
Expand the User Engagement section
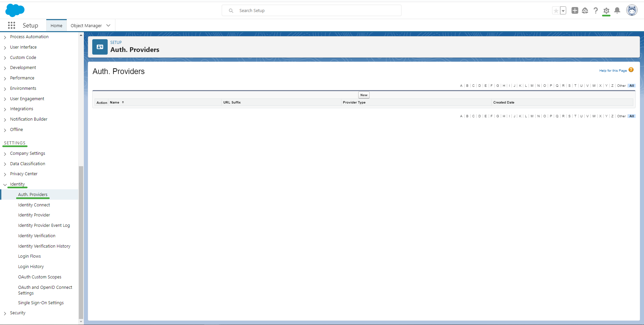tap(5, 99)
